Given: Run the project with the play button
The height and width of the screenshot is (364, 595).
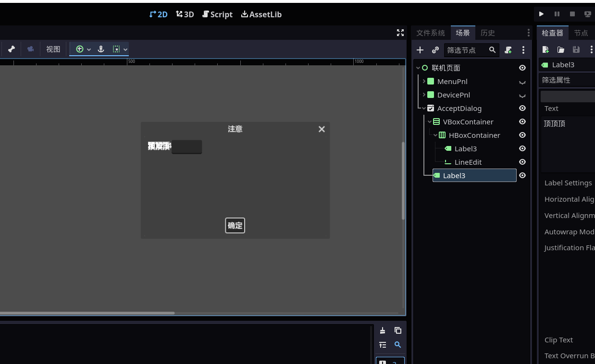Looking at the screenshot, I should coord(541,14).
